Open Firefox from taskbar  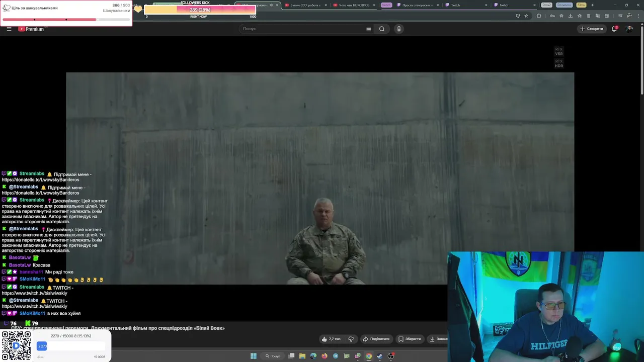325,356
